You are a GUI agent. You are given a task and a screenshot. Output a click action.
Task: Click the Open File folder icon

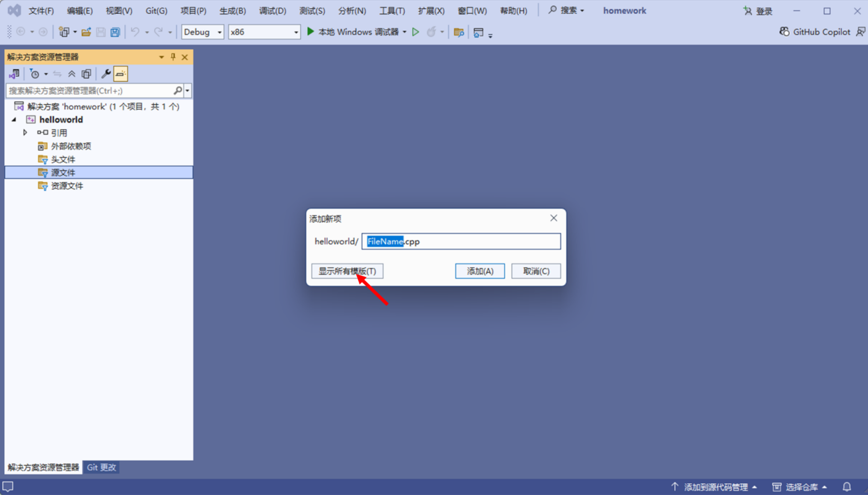tap(86, 32)
